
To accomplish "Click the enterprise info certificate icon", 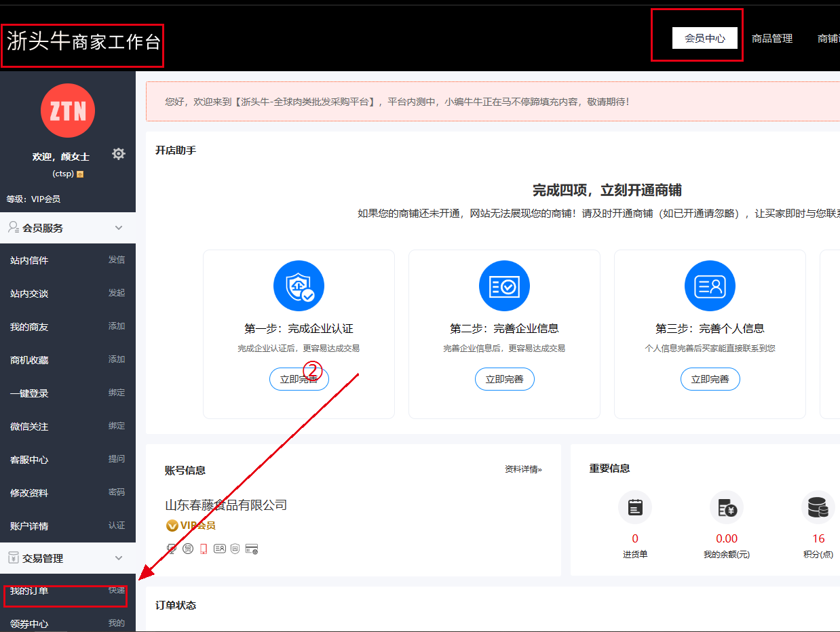I will click(504, 285).
